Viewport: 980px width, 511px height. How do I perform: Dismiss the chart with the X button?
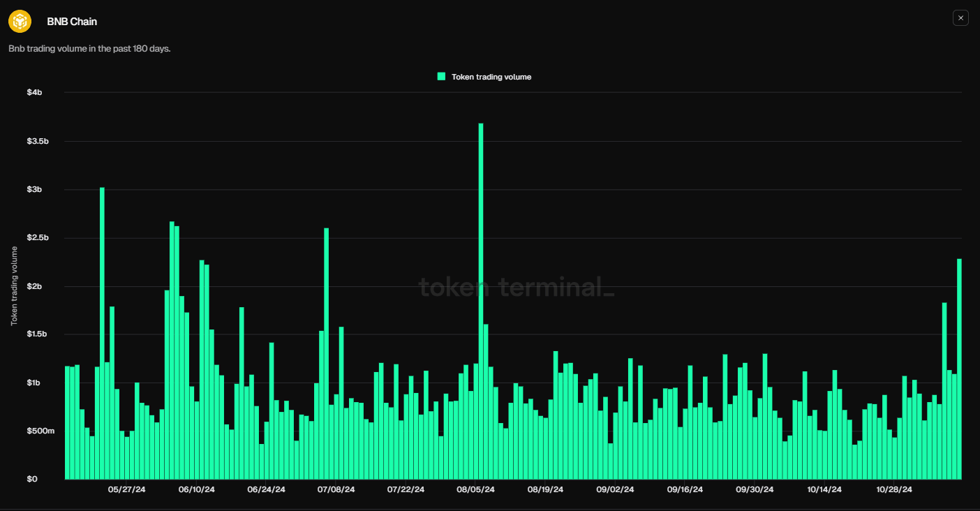pos(960,17)
